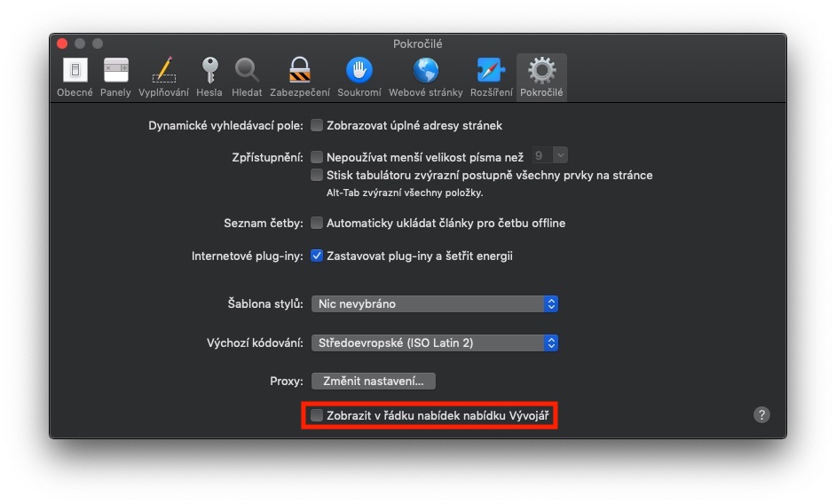Screen dimensions: 836x504
Task: Click the Alt-Tab zvýrazní všechny položky hint
Action: coord(405,193)
